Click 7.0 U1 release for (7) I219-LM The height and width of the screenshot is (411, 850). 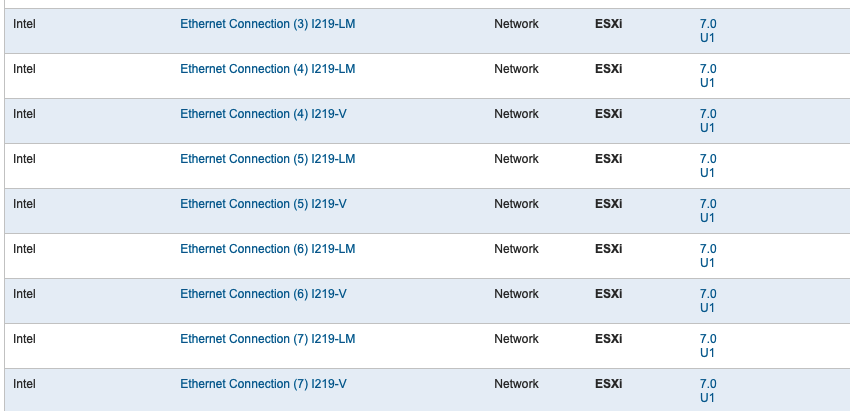708,346
